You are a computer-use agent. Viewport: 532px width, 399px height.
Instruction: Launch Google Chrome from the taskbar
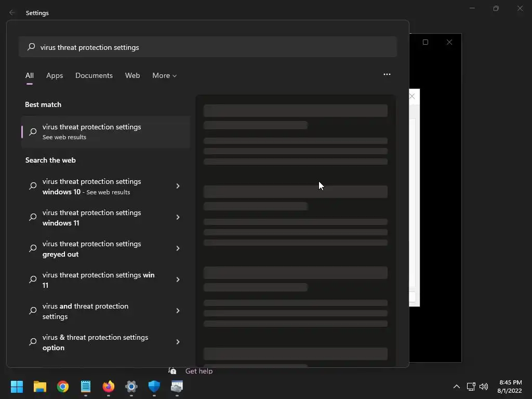pyautogui.click(x=63, y=387)
